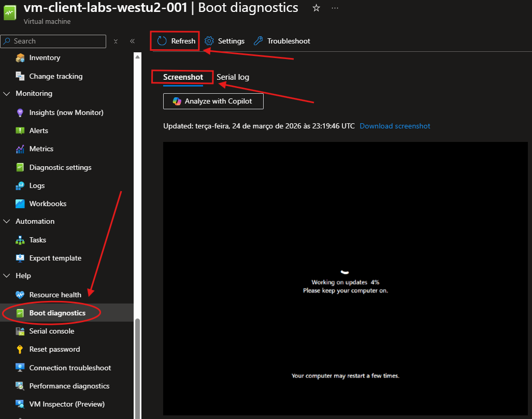532x419 pixels.
Task: Collapse the Automation section
Action: [x=7, y=222]
